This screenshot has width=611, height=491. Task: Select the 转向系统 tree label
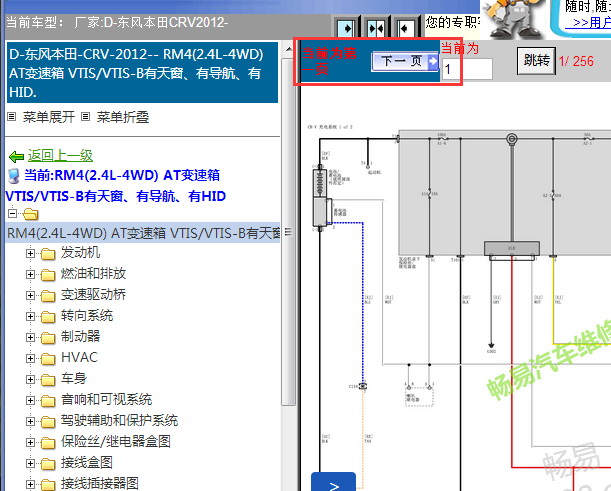pos(87,316)
